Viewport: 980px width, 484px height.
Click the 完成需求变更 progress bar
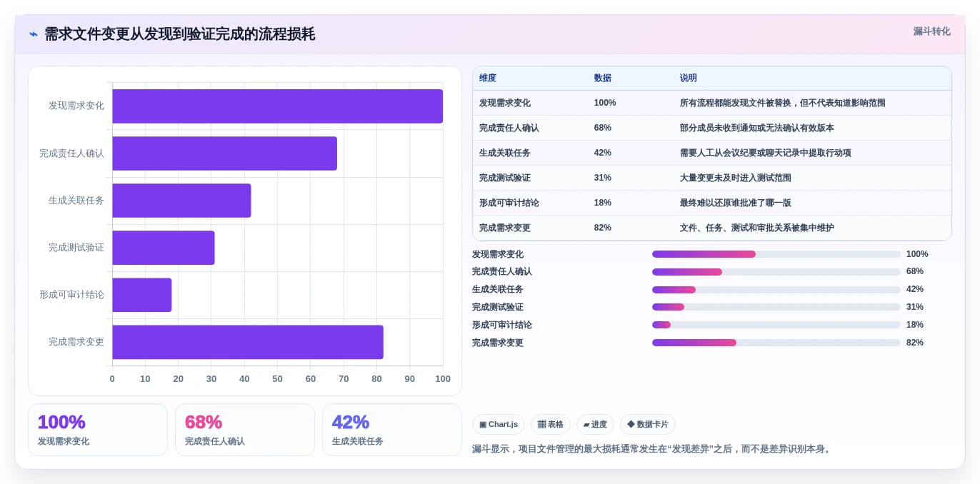[776, 343]
